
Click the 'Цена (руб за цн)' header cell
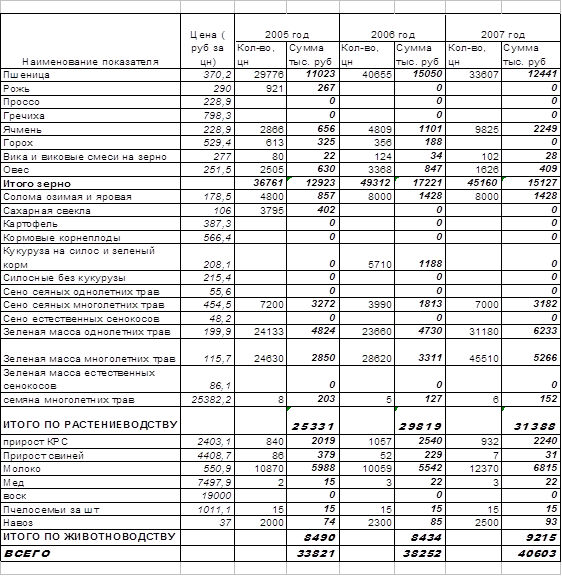click(x=207, y=41)
